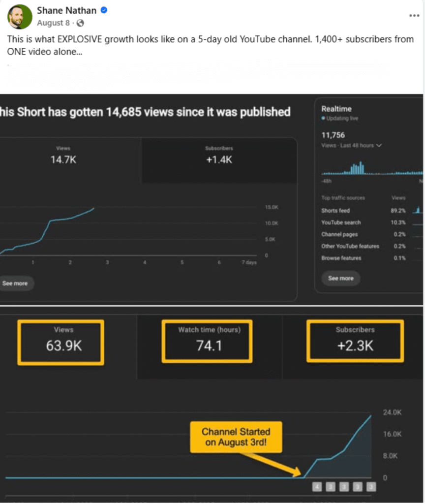Click the Channel pages traffic row

tap(339, 234)
